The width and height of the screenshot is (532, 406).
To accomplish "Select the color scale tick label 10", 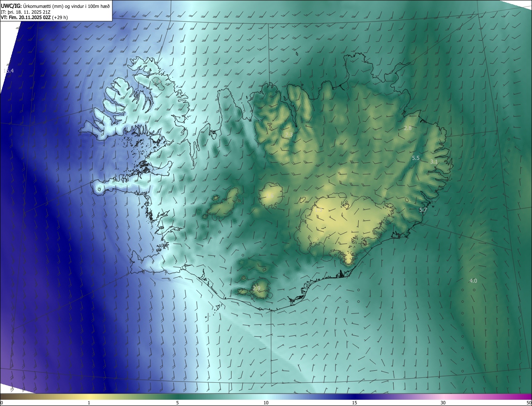I will (266, 403).
